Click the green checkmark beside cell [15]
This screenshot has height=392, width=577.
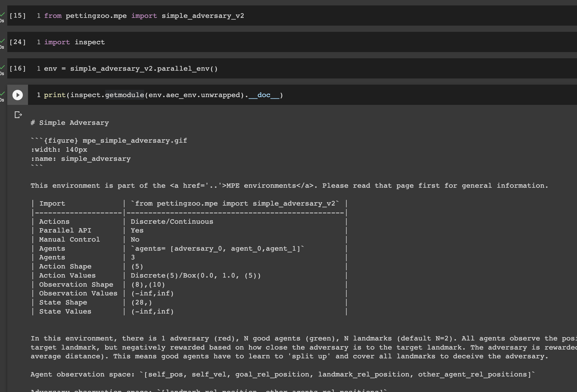2,15
